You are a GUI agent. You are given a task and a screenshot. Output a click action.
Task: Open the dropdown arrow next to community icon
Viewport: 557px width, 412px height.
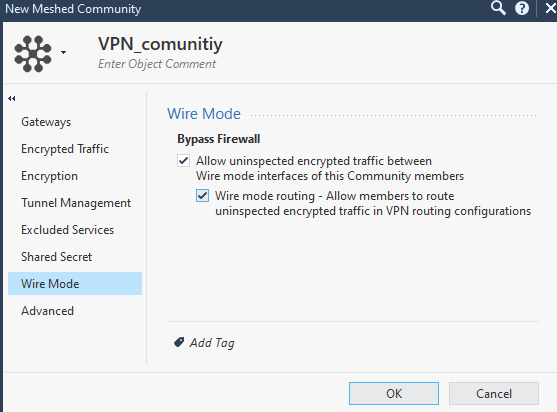pos(63,53)
